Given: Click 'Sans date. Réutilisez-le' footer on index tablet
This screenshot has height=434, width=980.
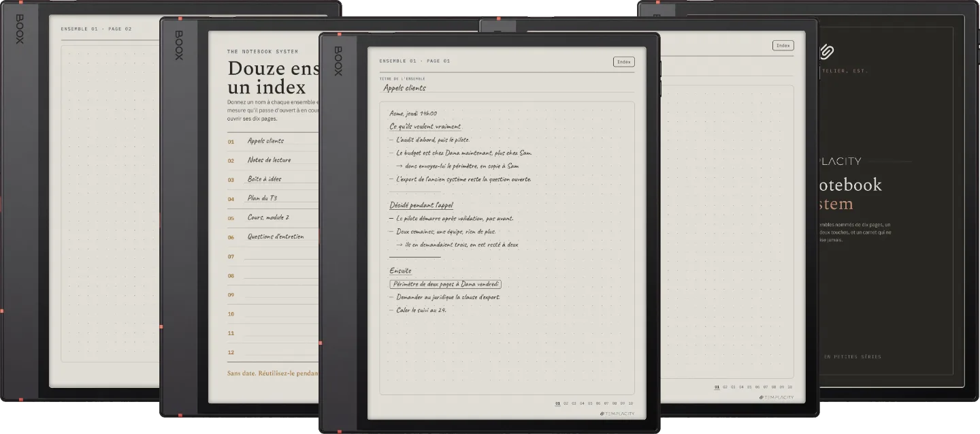Looking at the screenshot, I should [273, 373].
